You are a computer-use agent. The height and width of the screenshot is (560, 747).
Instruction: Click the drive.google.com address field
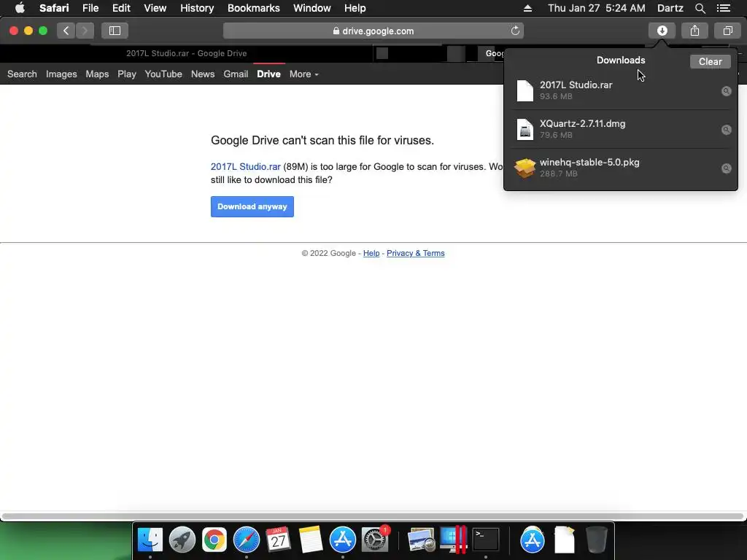pyautogui.click(x=373, y=31)
